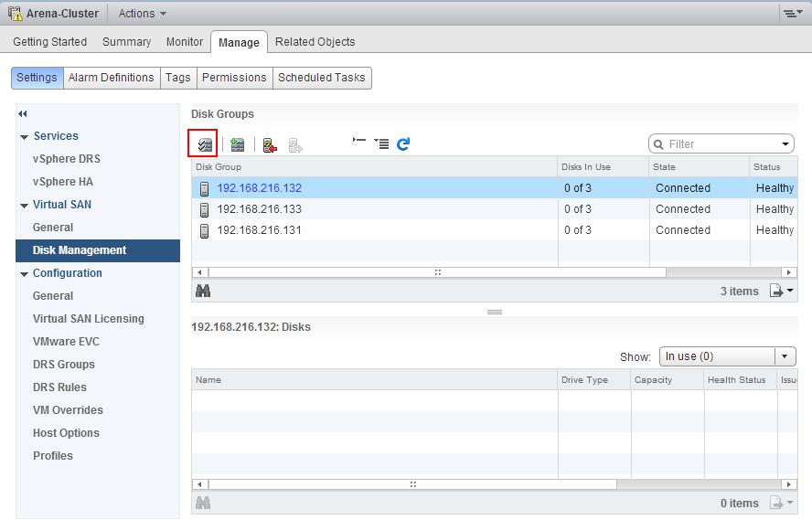Click the maintenance mode icon with red arrow
The height and width of the screenshot is (520, 812).
point(270,145)
